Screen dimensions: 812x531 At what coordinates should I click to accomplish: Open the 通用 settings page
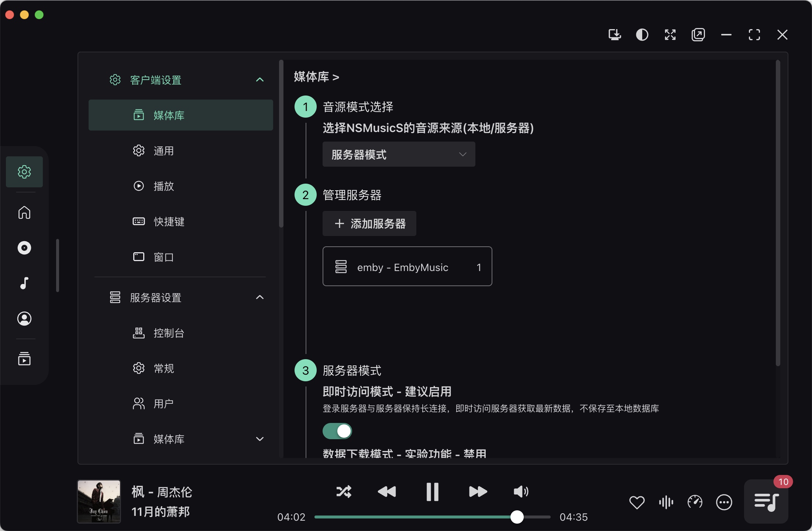click(181, 150)
